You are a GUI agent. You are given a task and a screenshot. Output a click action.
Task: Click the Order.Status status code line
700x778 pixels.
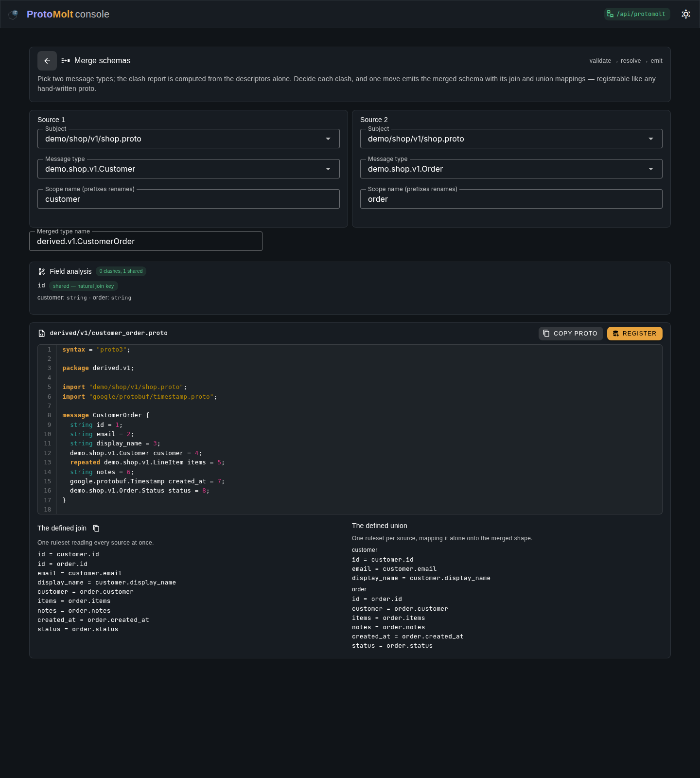[x=140, y=491]
